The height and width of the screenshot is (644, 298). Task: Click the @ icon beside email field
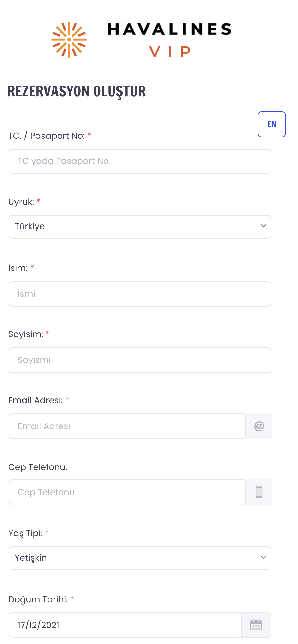(259, 426)
